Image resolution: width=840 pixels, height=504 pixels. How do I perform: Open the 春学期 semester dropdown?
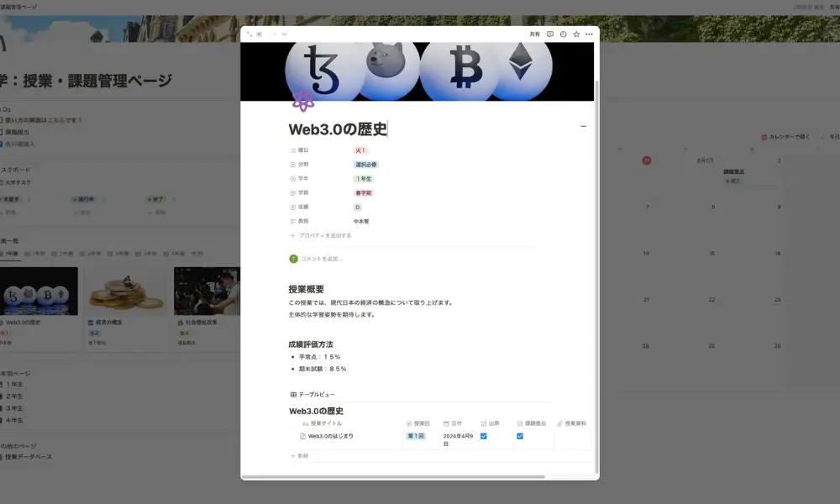tap(364, 193)
